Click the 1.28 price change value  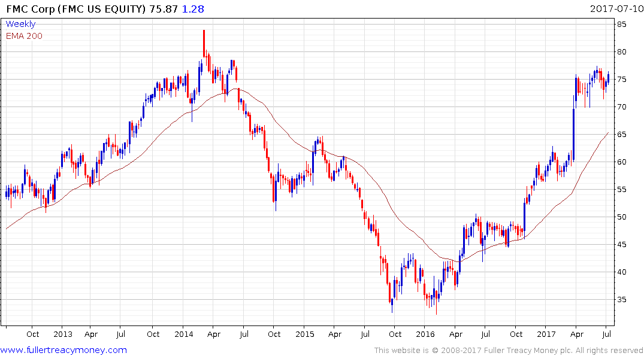[193, 9]
